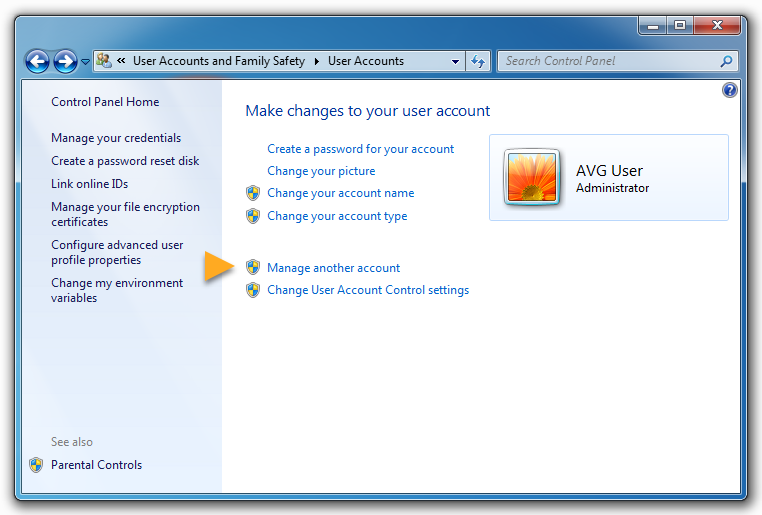Screen dimensions: 762x515
Task: Open Manage your credentials in sidebar
Action: (x=116, y=138)
